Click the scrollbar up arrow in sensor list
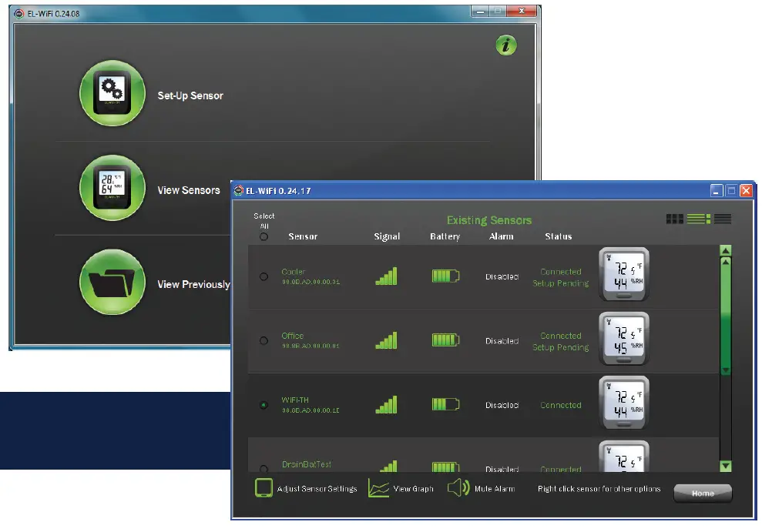Screen dimensions: 762x532 click(x=726, y=250)
